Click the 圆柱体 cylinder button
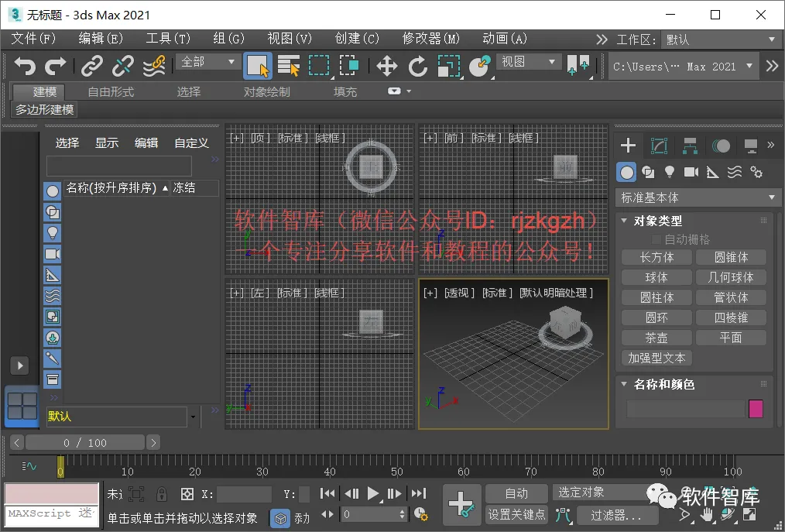Image resolution: width=785 pixels, height=532 pixels. click(656, 297)
